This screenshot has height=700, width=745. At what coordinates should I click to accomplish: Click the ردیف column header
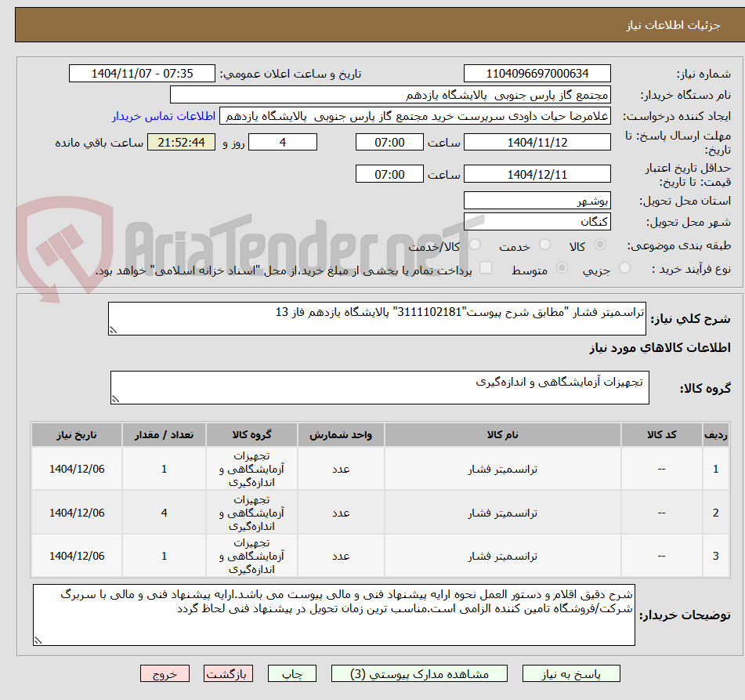715,434
